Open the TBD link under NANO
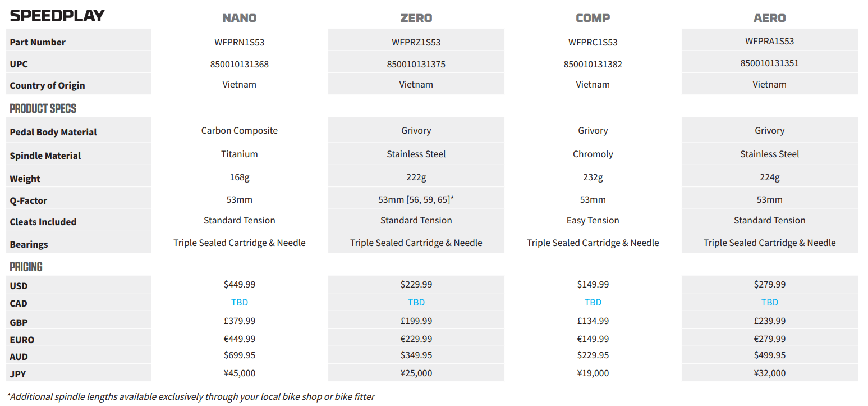The height and width of the screenshot is (406, 868). tap(240, 302)
